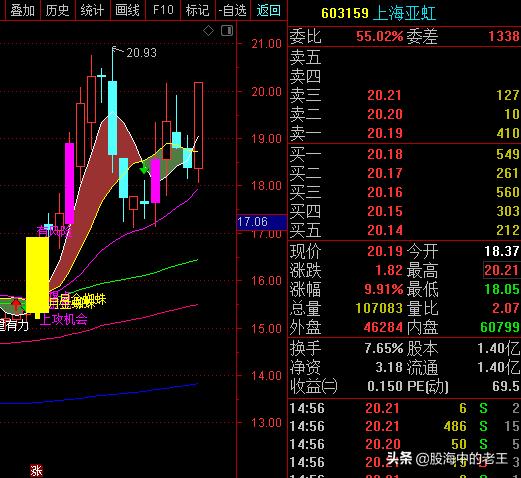Activate the 画线 draw line tool

(x=127, y=10)
